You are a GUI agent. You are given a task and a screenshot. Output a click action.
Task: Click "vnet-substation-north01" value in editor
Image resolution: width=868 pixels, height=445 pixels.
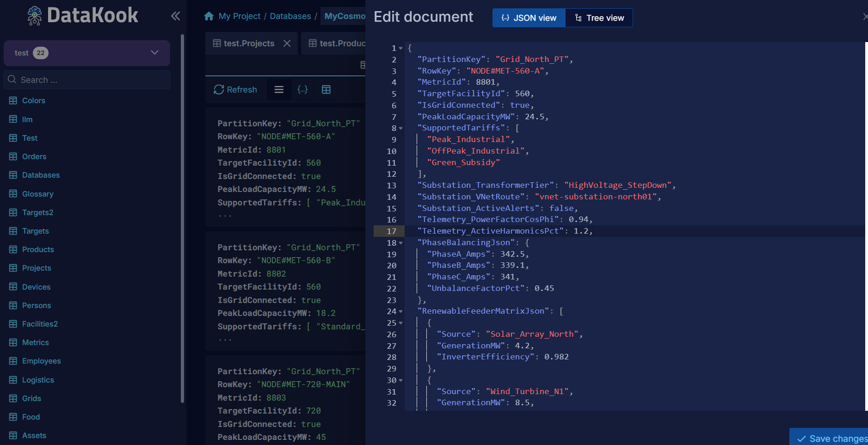[x=596, y=197]
